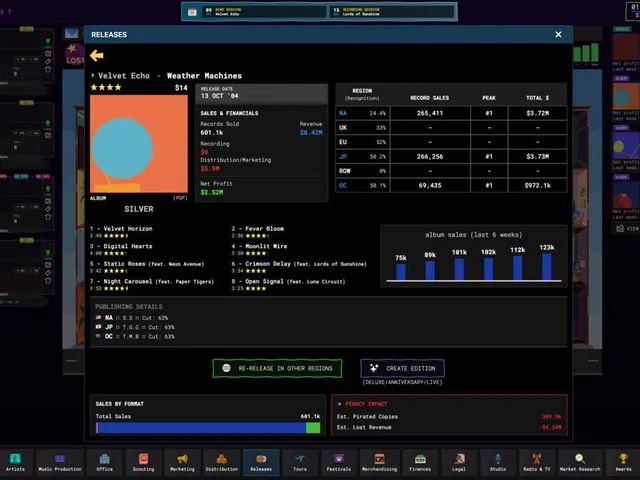Click the $8.42M revenue value
640x480 pixels.
311,133
